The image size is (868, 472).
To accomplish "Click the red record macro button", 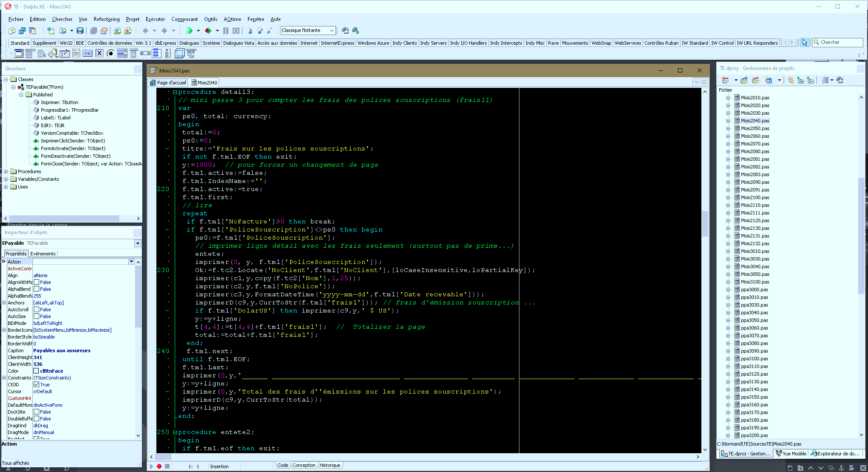I will pyautogui.click(x=159, y=466).
